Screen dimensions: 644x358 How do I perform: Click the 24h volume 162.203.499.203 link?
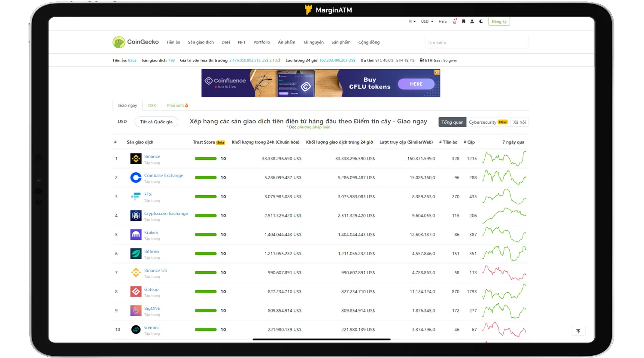[337, 60]
